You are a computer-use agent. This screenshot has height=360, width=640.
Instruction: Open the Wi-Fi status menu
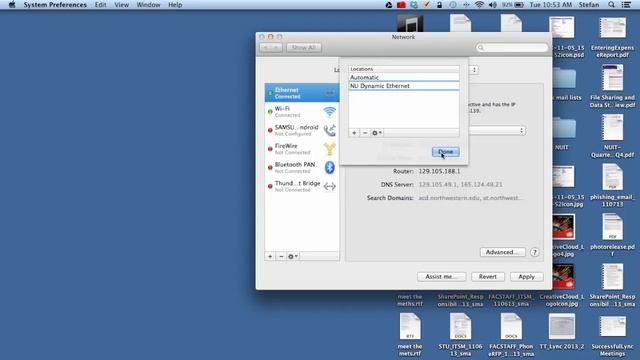(x=480, y=5)
